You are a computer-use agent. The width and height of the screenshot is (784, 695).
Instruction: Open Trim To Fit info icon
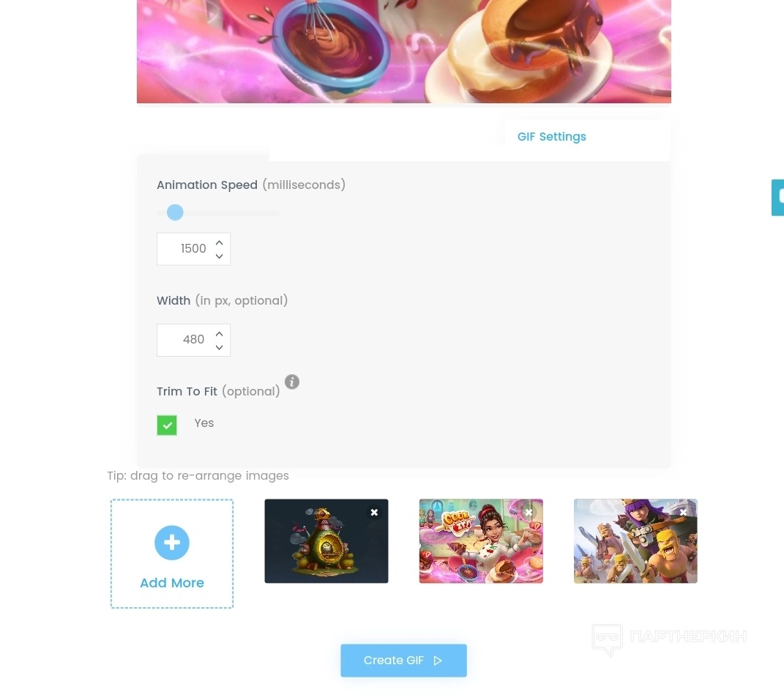click(292, 382)
